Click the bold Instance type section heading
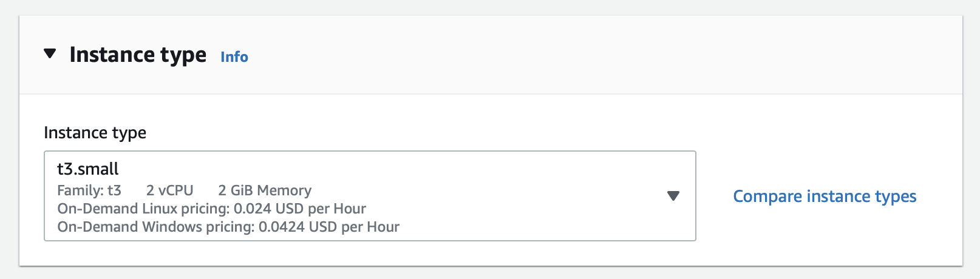Screen dimensions: 980x279 click(x=138, y=55)
